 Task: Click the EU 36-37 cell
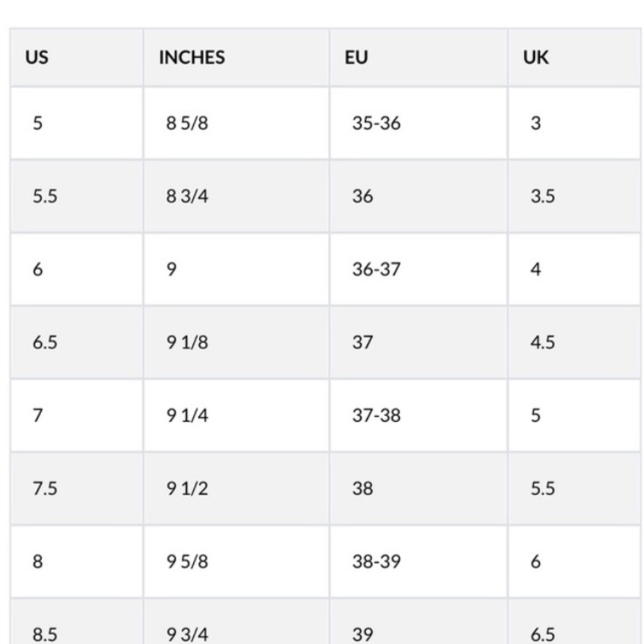[418, 269]
